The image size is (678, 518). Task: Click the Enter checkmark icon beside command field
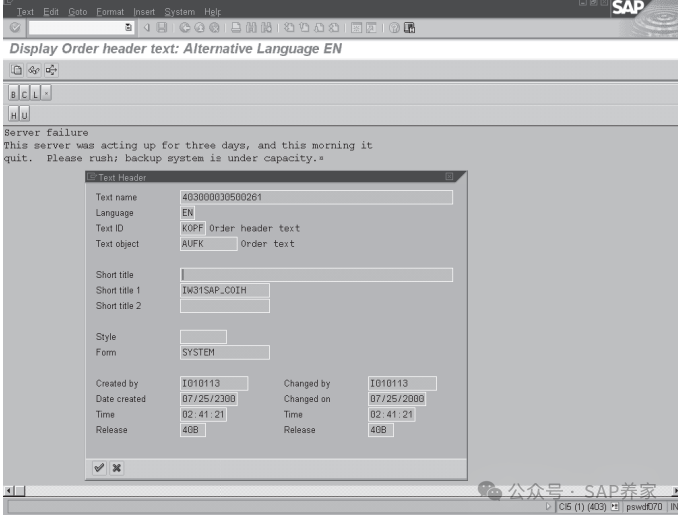pyautogui.click(x=15, y=28)
